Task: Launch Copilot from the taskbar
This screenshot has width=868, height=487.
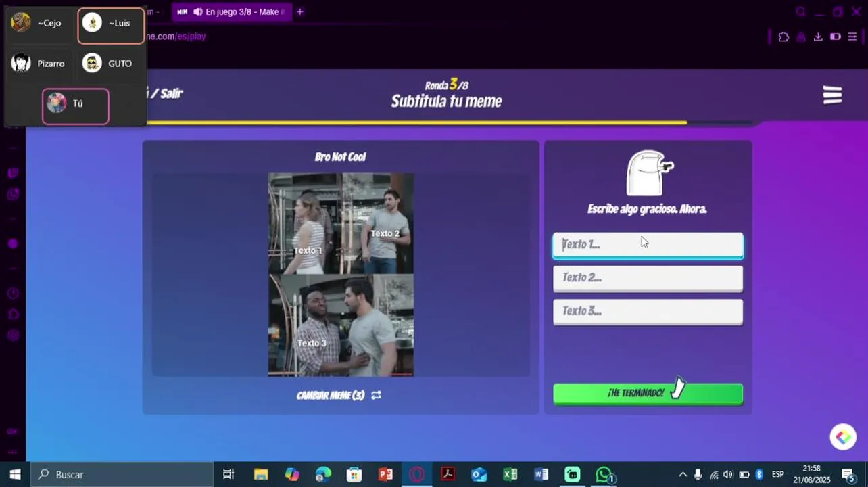Action: coord(292,474)
